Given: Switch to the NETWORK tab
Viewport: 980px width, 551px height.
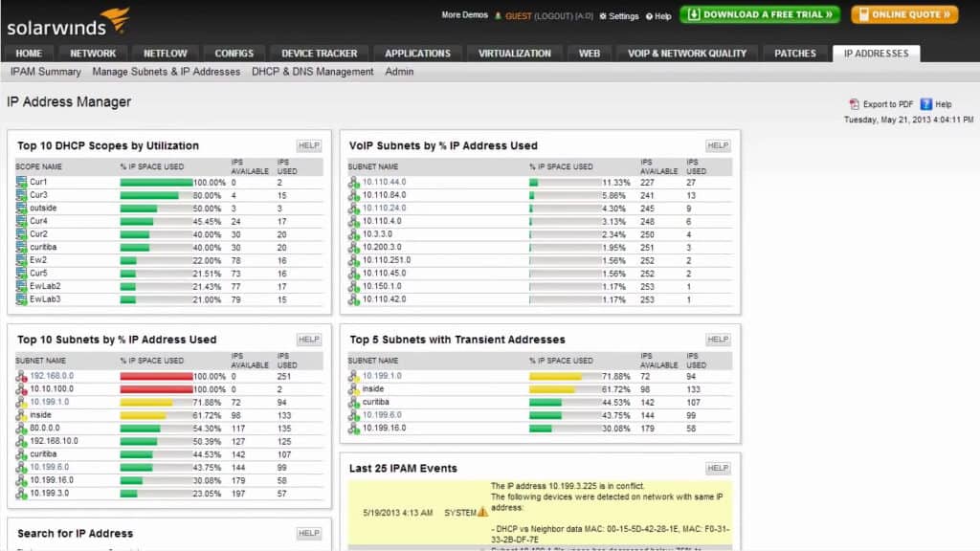Looking at the screenshot, I should [93, 54].
